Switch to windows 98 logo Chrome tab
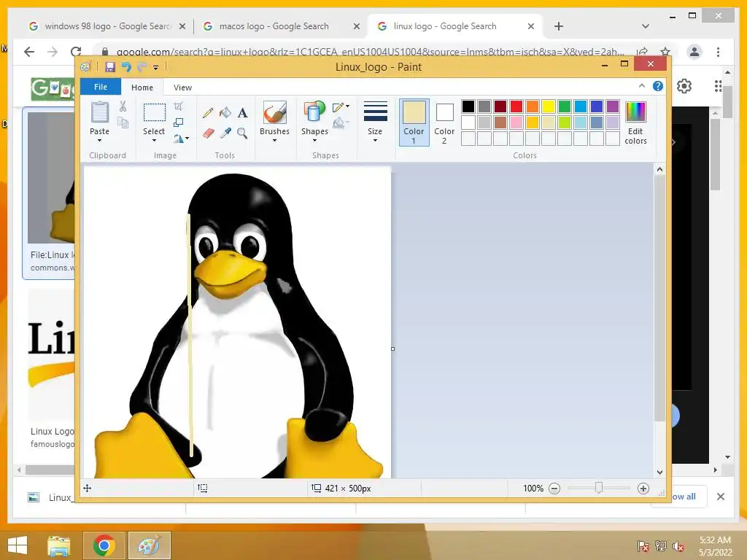This screenshot has width=747, height=560. (107, 26)
